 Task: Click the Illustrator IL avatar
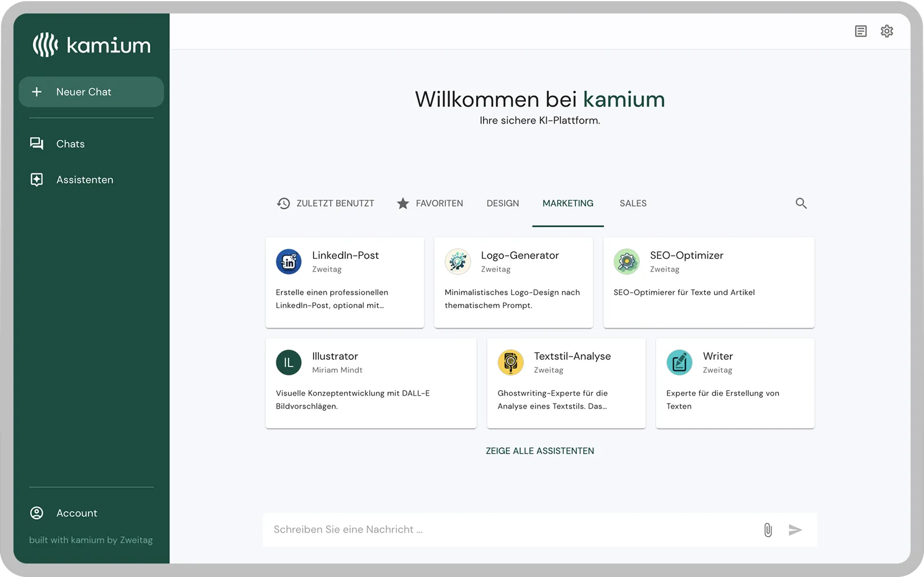(x=289, y=363)
